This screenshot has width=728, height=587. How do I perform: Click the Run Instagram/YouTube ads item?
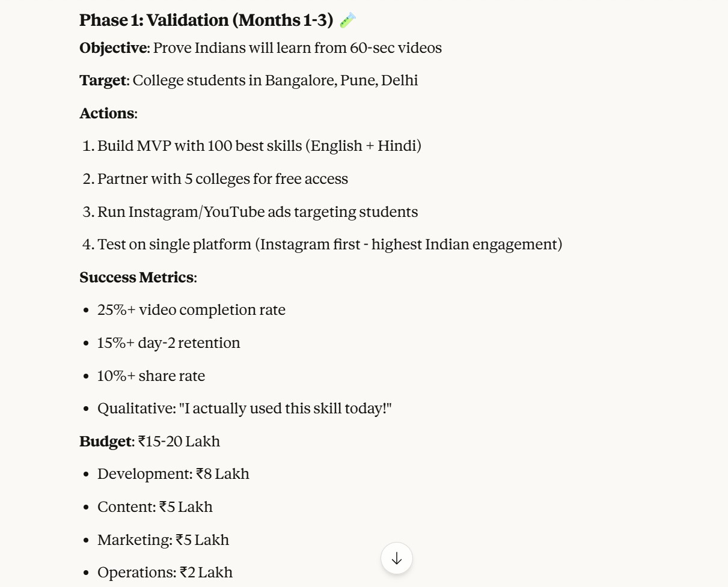point(257,212)
